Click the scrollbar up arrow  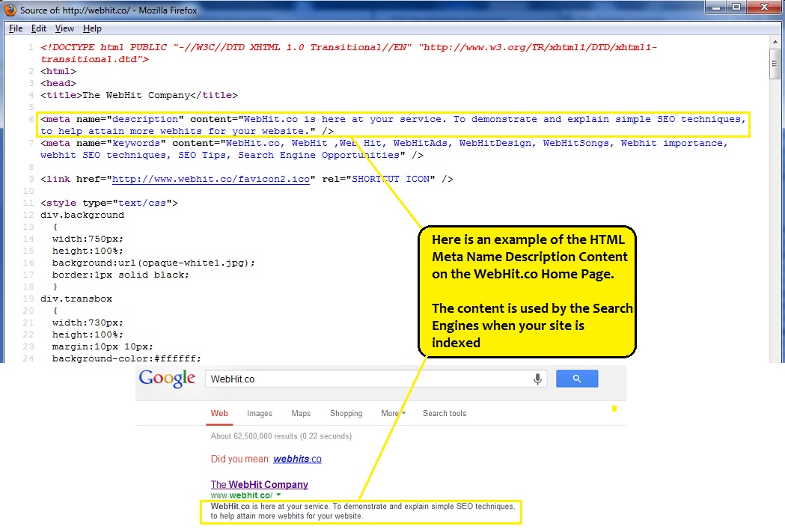775,43
